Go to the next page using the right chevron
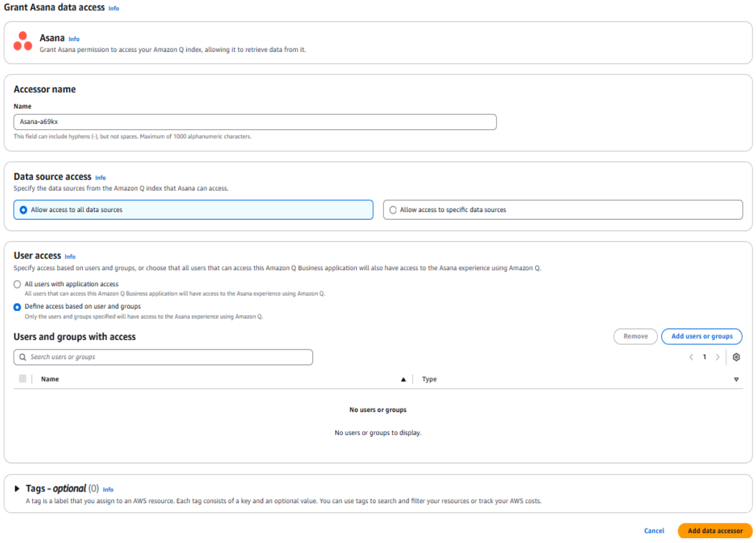This screenshot has height=543, width=756. tap(717, 357)
